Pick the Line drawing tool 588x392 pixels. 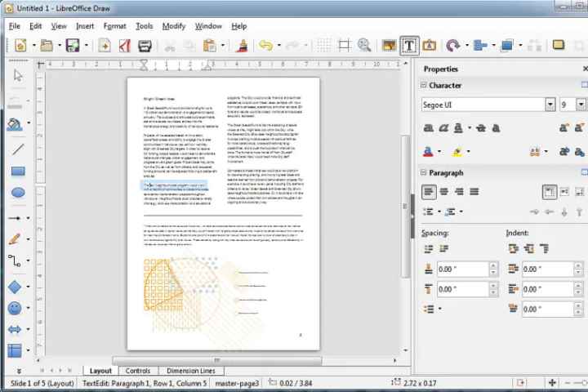click(x=17, y=149)
